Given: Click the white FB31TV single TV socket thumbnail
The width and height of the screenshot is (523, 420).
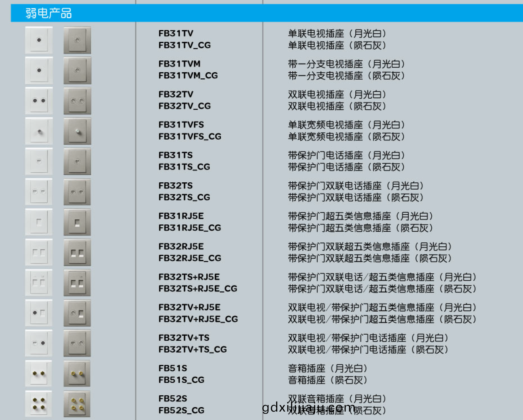Looking at the screenshot, I should (39, 40).
